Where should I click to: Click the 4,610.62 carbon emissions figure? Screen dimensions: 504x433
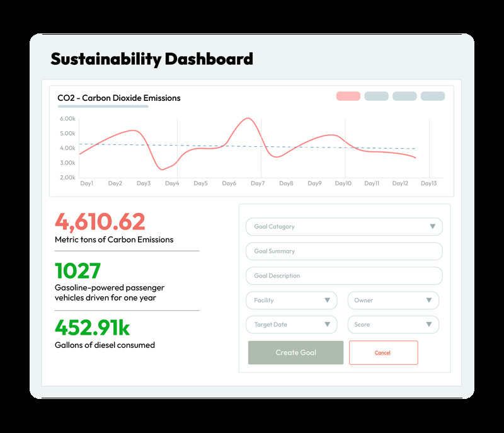pos(100,221)
